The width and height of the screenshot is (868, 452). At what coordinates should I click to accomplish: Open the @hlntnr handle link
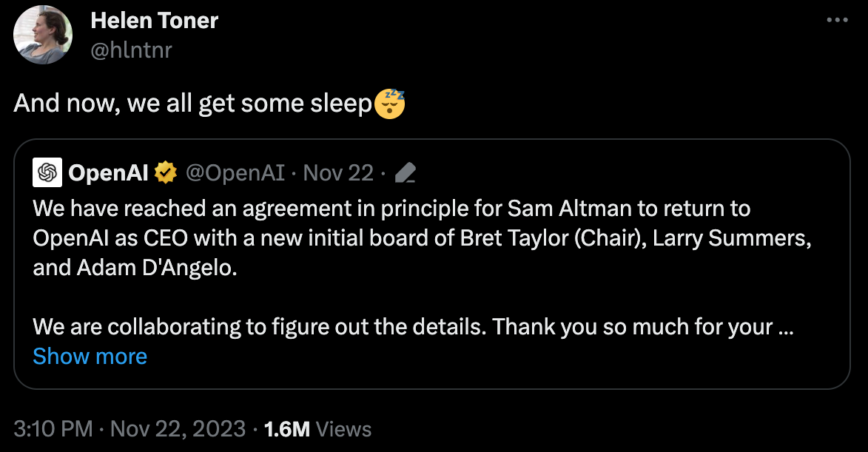click(x=131, y=50)
